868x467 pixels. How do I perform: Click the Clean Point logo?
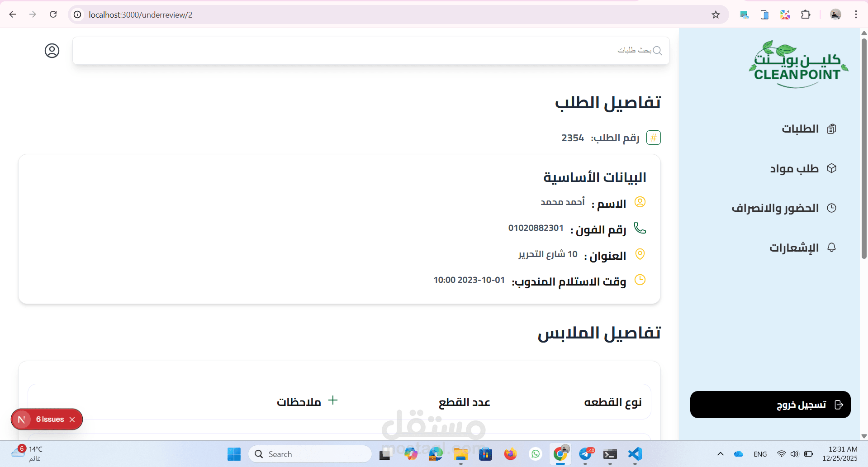coord(798,64)
